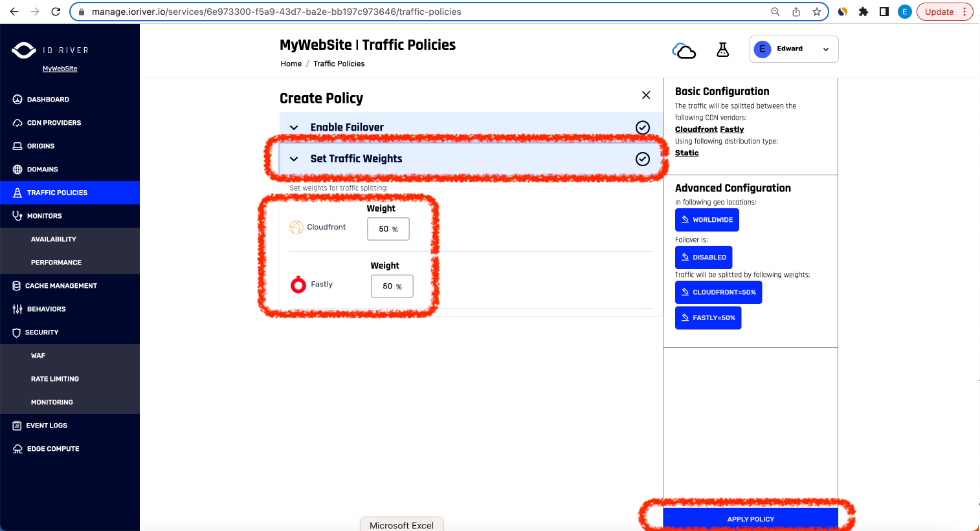The image size is (980, 531).
Task: Collapse the Set Traffic Weights chevron
Action: 294,159
